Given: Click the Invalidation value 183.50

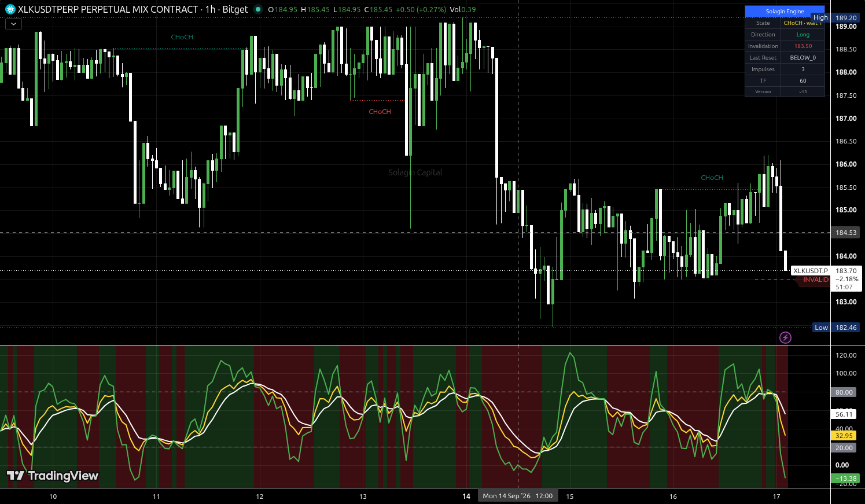Looking at the screenshot, I should pyautogui.click(x=803, y=46).
